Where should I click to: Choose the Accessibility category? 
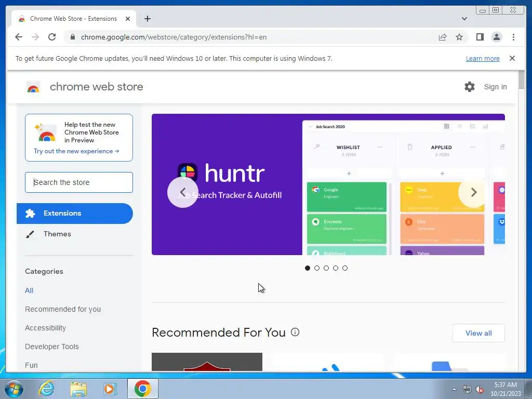coord(46,328)
